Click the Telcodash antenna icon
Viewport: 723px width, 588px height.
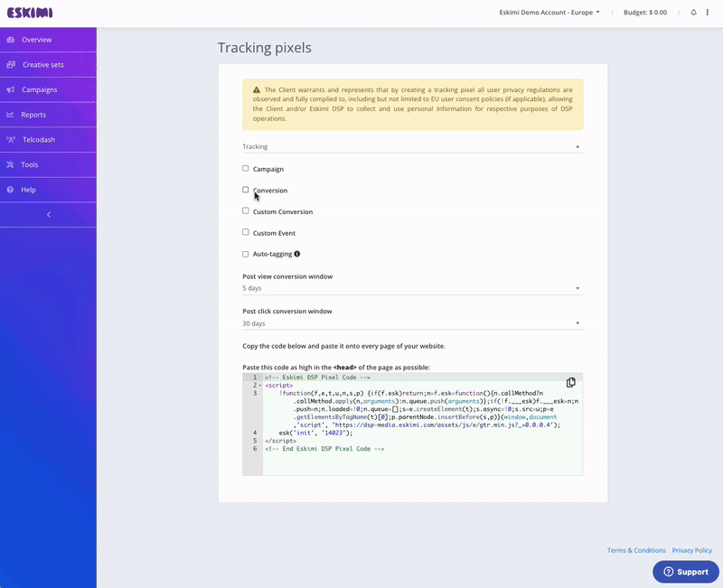click(11, 140)
